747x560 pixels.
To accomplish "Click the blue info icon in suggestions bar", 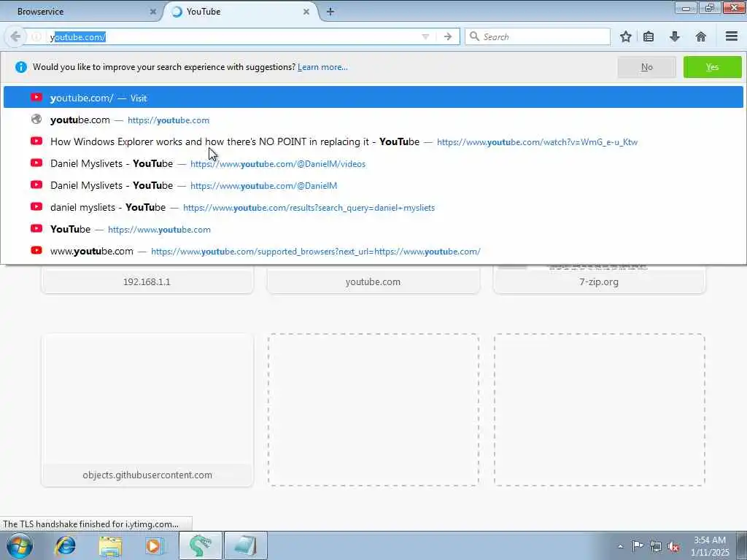I will click(x=21, y=67).
